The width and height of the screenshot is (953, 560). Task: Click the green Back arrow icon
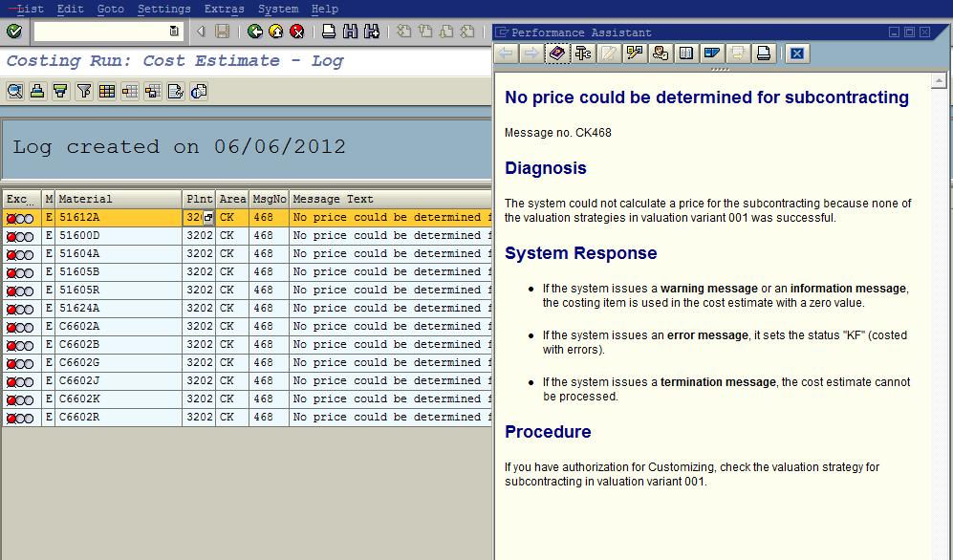[x=255, y=31]
